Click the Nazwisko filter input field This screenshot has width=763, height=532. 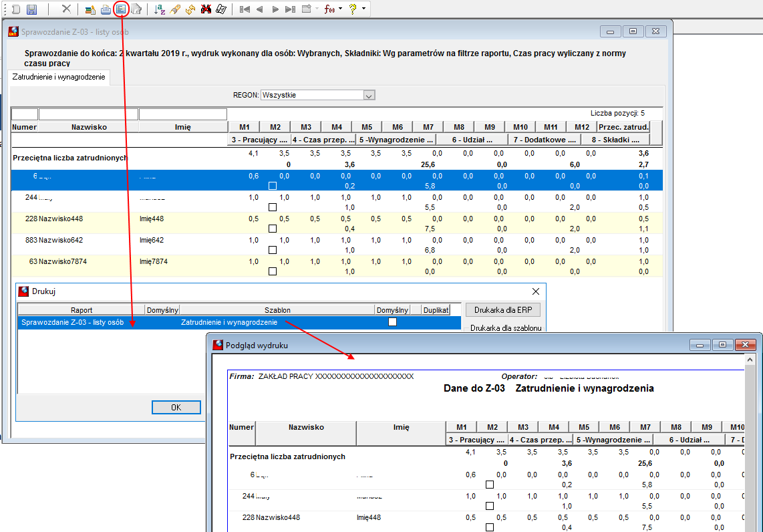[89, 114]
